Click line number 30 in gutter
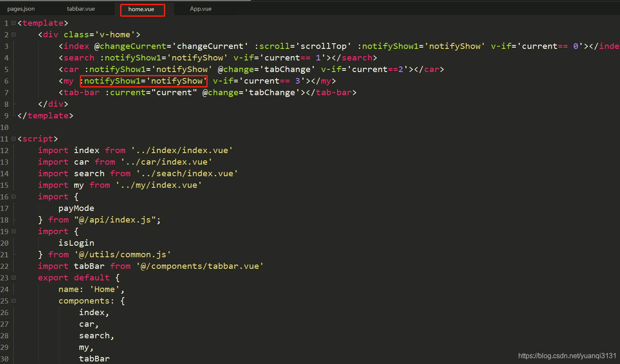The width and height of the screenshot is (620, 364). click(x=4, y=359)
